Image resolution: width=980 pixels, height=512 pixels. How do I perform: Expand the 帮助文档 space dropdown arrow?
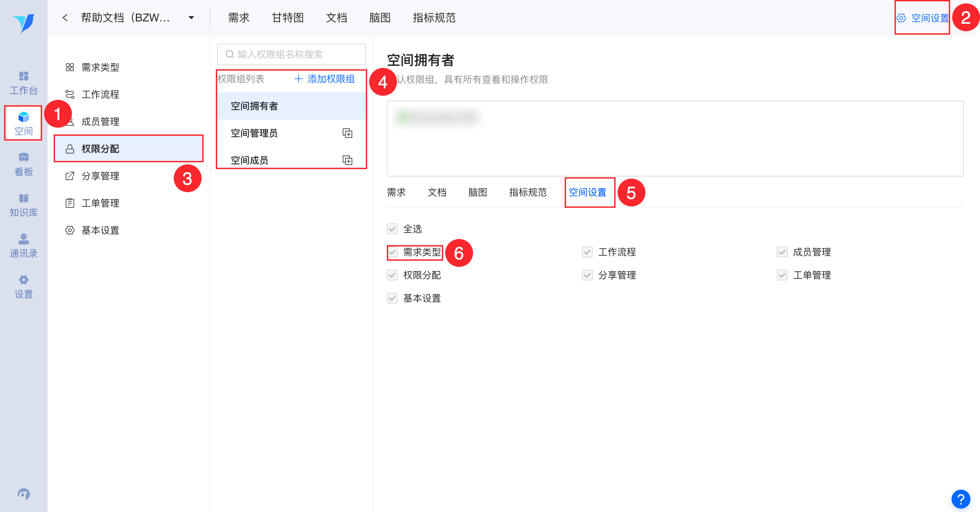[191, 18]
